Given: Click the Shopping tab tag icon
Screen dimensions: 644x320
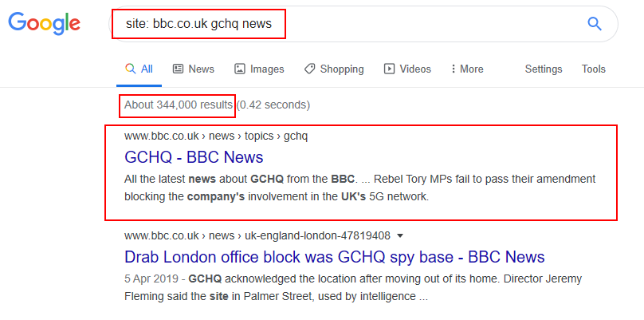Looking at the screenshot, I should pyautogui.click(x=309, y=69).
